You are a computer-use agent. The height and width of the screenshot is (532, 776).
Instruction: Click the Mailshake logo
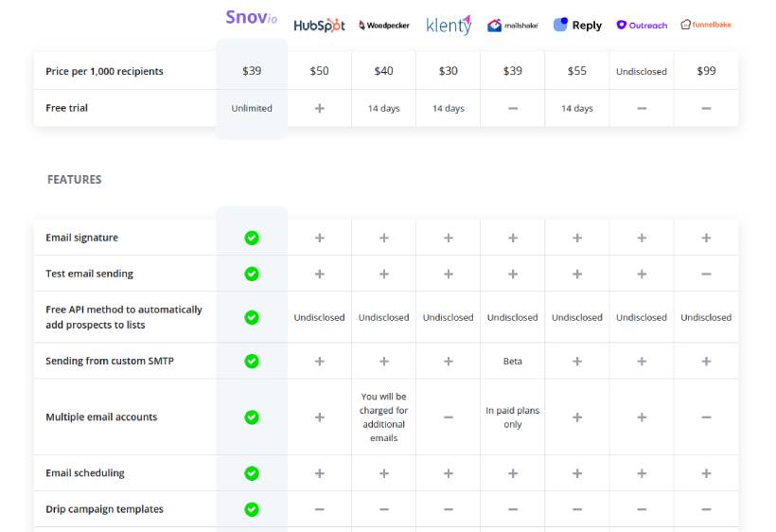(x=513, y=26)
